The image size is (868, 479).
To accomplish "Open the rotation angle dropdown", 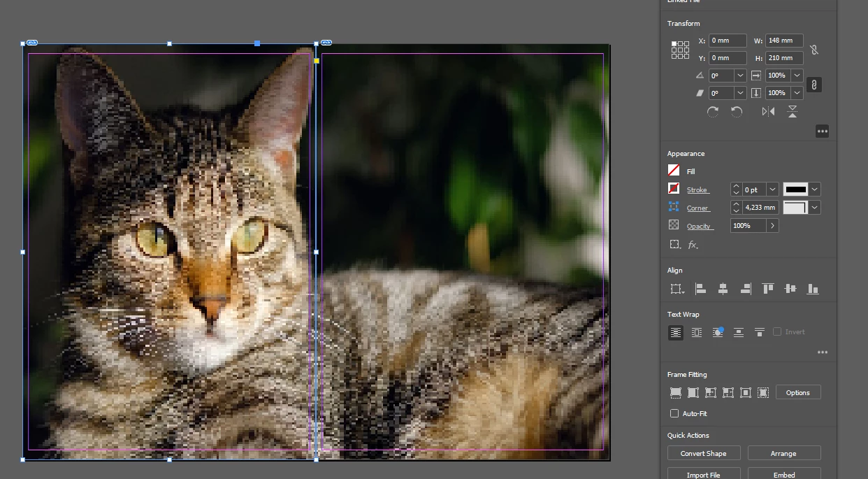I will click(740, 76).
